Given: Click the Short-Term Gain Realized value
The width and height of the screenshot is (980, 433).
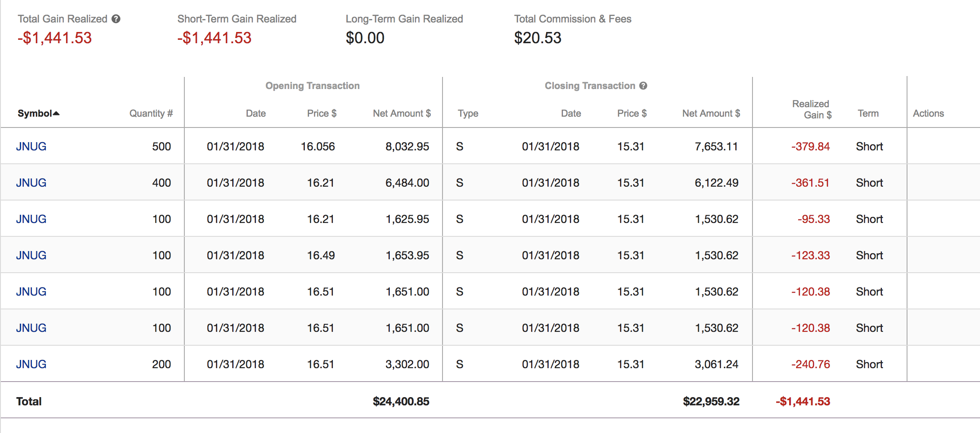Looking at the screenshot, I should pyautogui.click(x=214, y=38).
